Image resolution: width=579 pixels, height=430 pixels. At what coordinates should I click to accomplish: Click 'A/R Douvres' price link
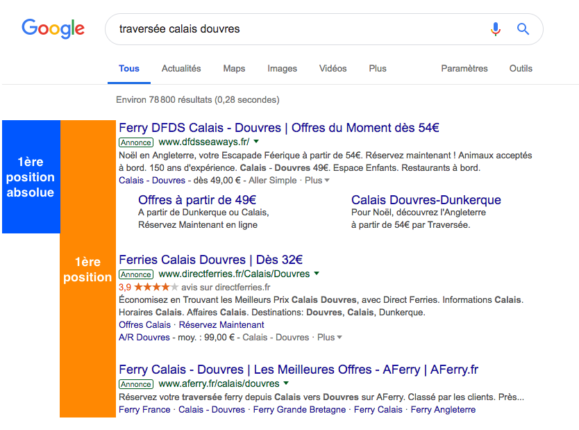[x=144, y=337]
